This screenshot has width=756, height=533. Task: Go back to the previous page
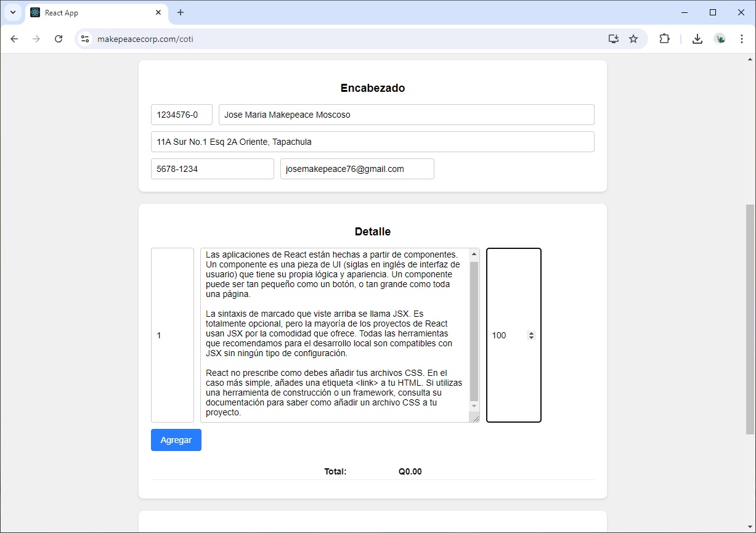click(14, 39)
